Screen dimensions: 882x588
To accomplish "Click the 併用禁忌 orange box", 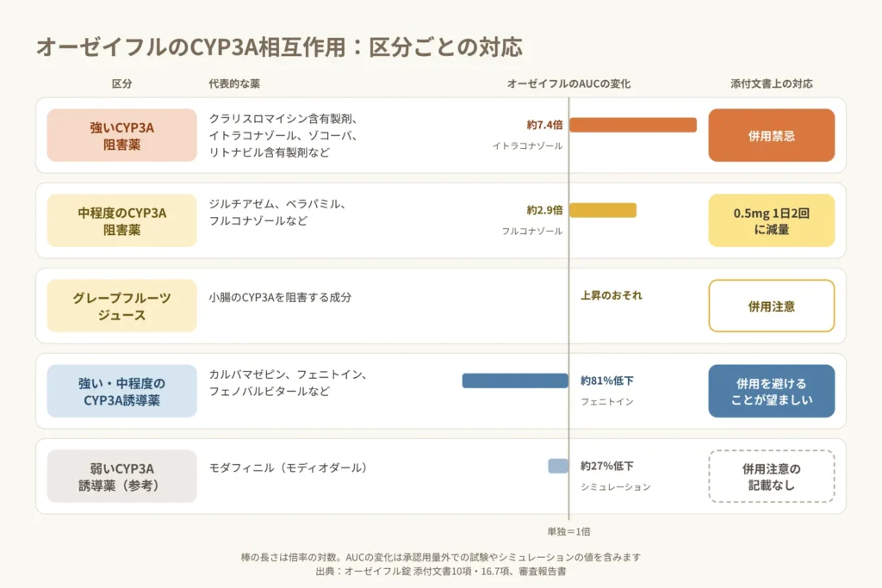I will (772, 135).
